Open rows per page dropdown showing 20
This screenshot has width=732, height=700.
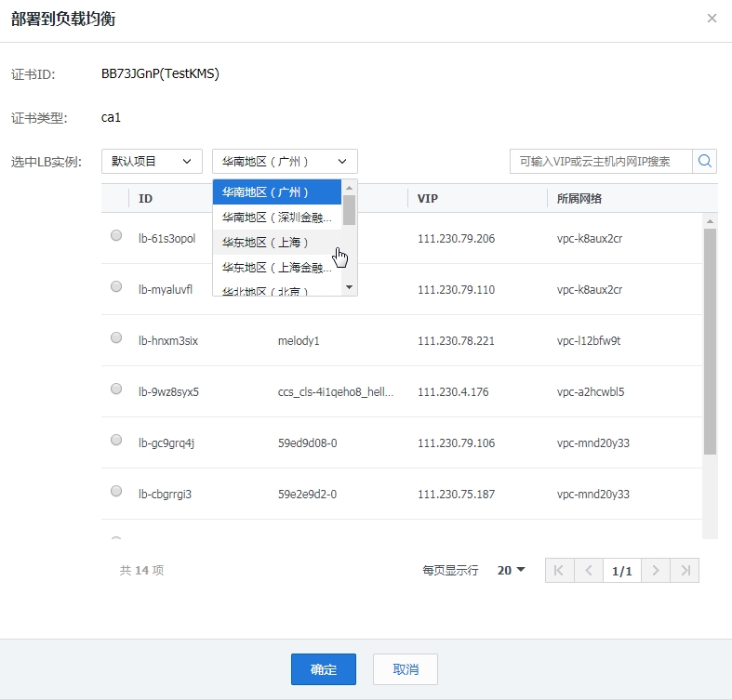(x=511, y=570)
